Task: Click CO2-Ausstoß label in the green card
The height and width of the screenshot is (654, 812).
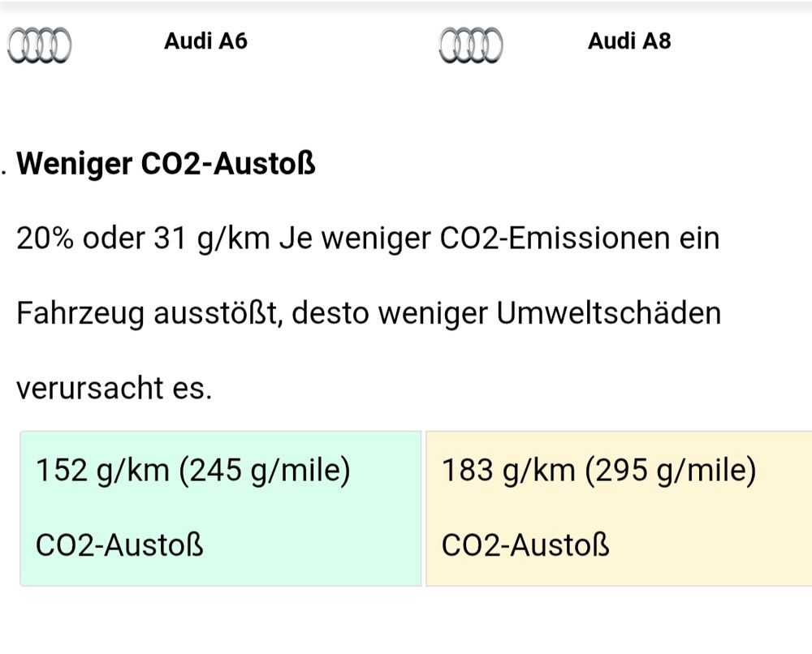Action: pyautogui.click(x=119, y=545)
